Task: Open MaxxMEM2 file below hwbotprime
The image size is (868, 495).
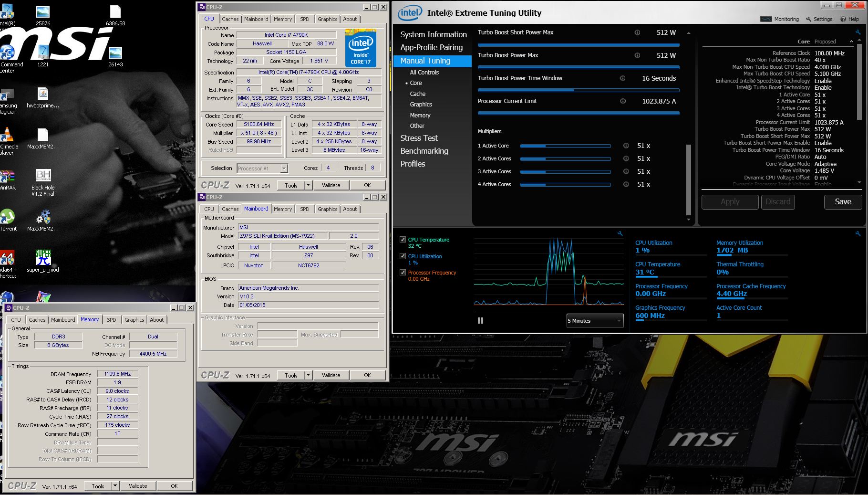Action: 43,138
